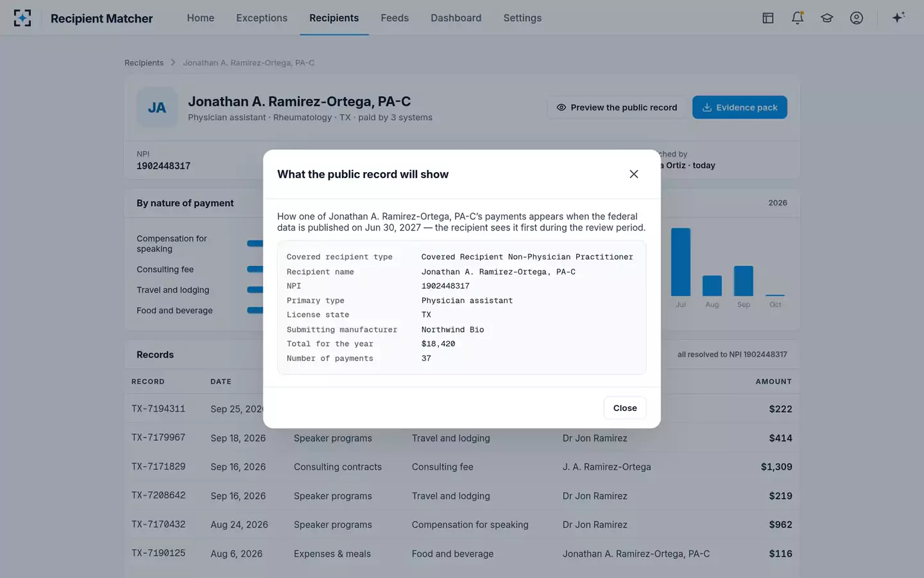Click record TX-7170432
The width and height of the screenshot is (924, 578).
click(158, 524)
